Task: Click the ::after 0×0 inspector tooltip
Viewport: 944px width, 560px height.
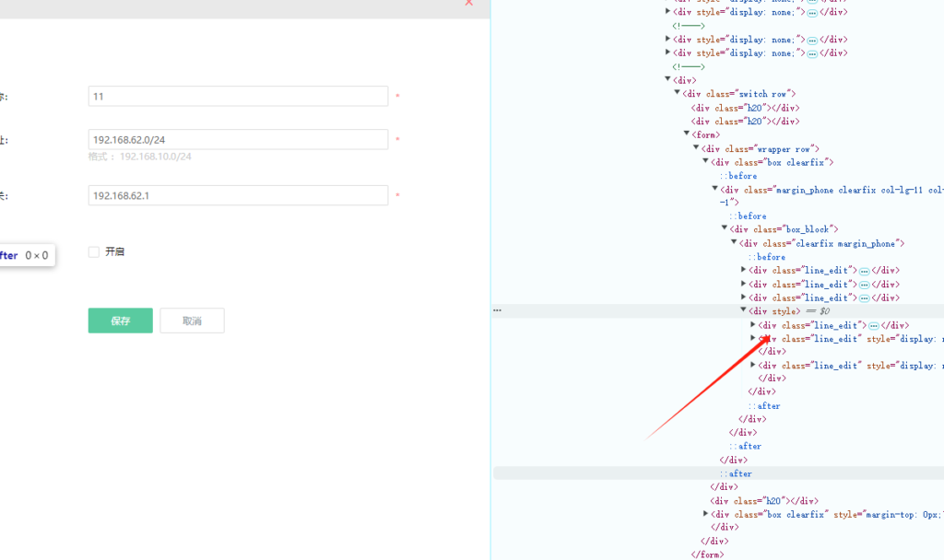Action: tap(27, 255)
